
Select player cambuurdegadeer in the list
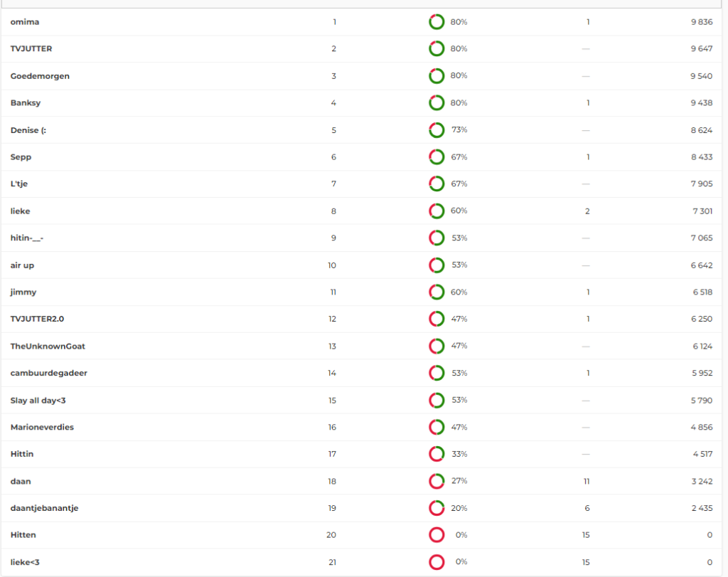tap(49, 373)
